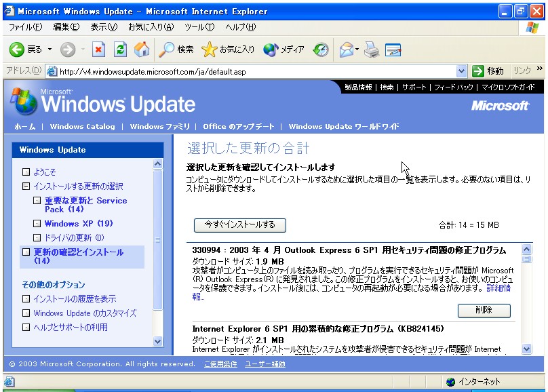Open the ヘルプ(H) menu
The width and height of the screenshot is (548, 392).
pos(241,27)
